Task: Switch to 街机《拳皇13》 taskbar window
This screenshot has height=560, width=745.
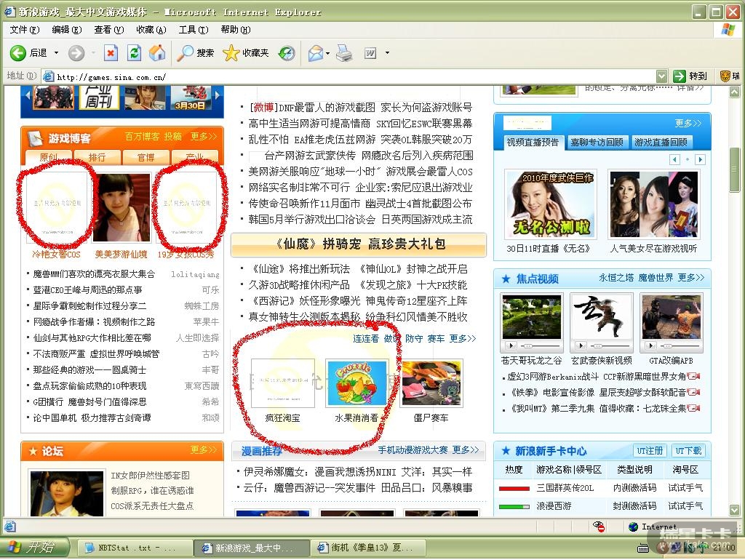Action: coord(367,548)
